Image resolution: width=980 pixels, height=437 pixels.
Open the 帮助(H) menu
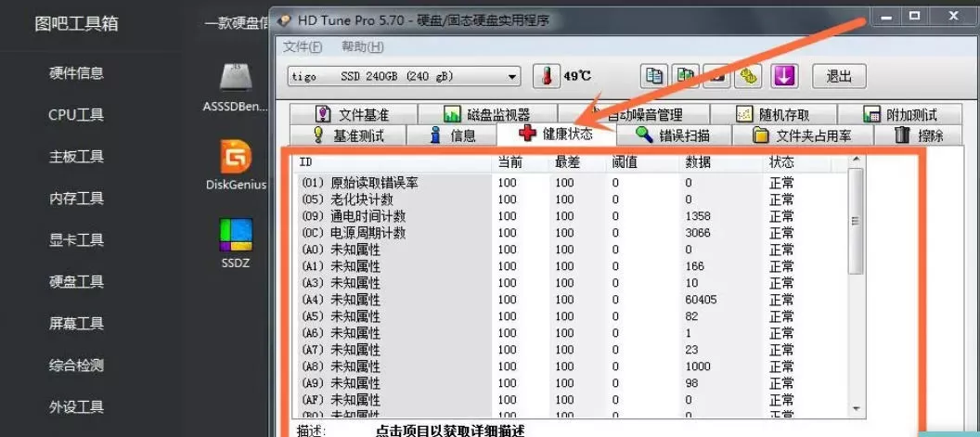click(x=363, y=47)
